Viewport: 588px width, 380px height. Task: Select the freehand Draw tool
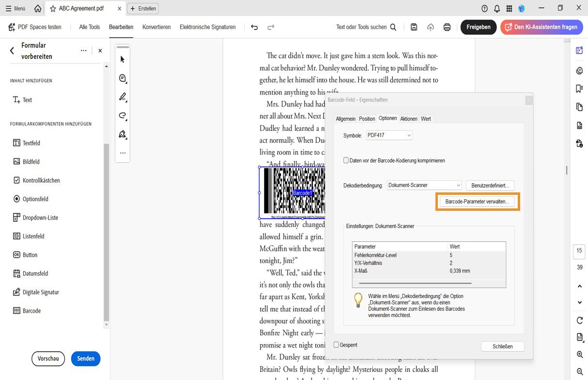[122, 115]
